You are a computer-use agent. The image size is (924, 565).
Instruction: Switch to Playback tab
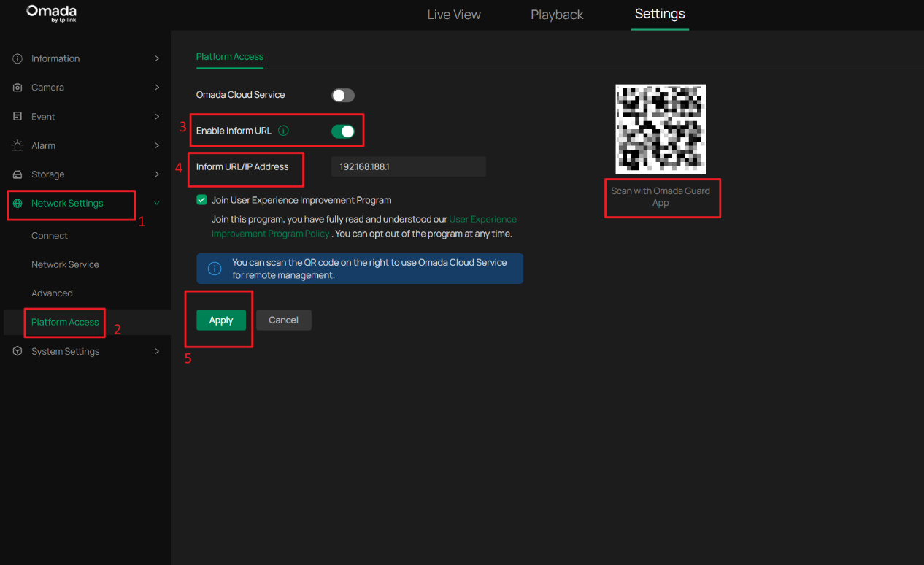(557, 15)
